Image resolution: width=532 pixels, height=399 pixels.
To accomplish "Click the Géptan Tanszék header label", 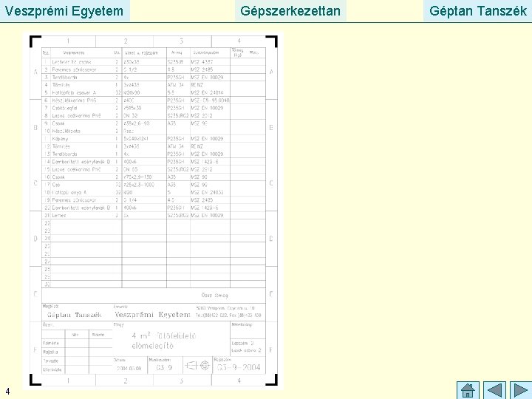I will click(478, 11).
